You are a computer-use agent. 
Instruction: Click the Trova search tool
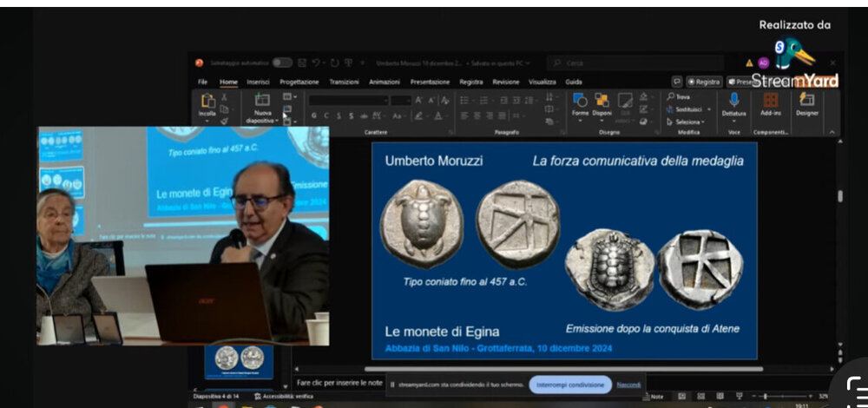[680, 97]
